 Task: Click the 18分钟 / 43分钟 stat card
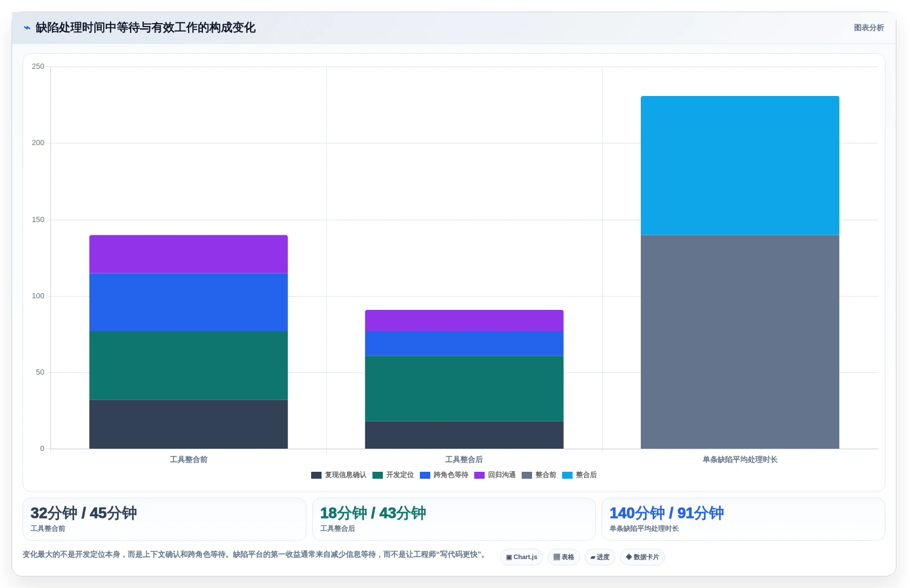pos(454,519)
